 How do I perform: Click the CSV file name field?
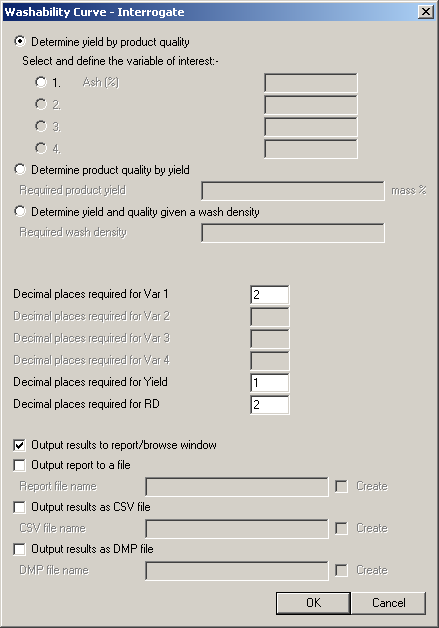click(x=237, y=529)
